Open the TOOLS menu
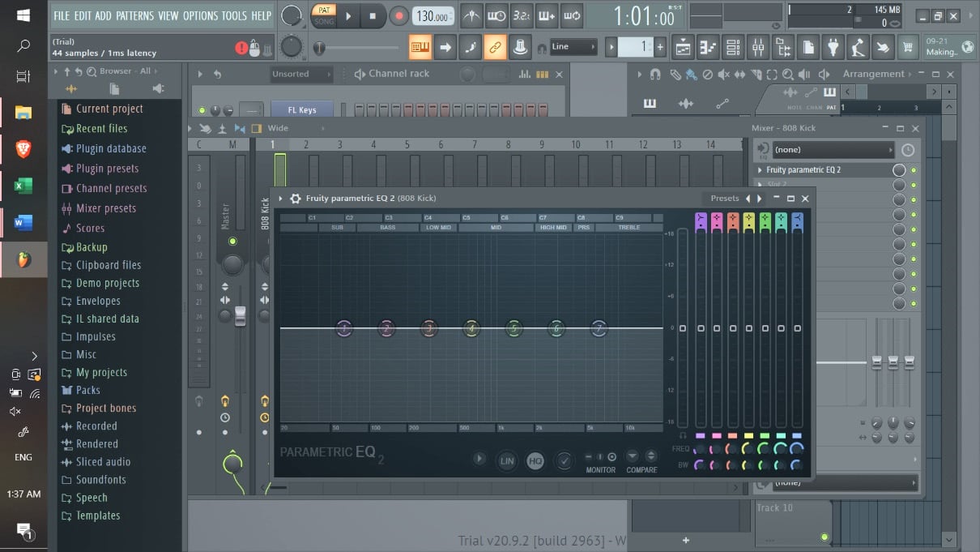Image resolution: width=980 pixels, height=552 pixels. 235,15
